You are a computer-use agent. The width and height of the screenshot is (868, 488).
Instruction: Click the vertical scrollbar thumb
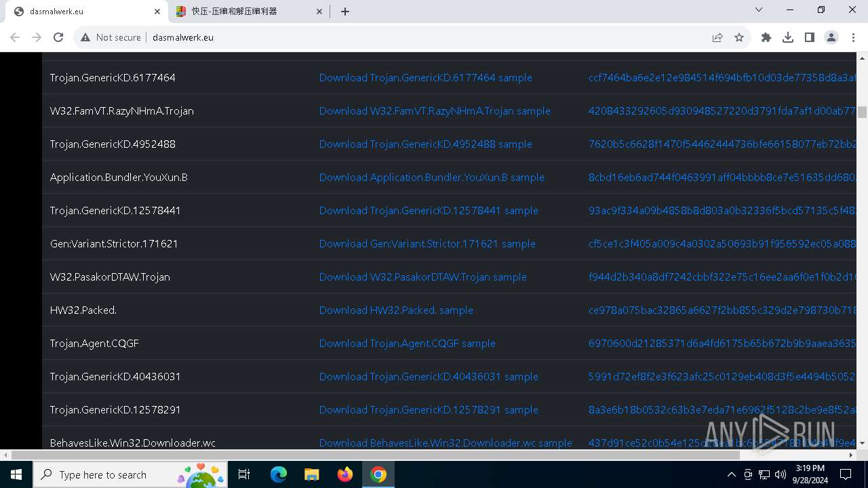coord(862,112)
